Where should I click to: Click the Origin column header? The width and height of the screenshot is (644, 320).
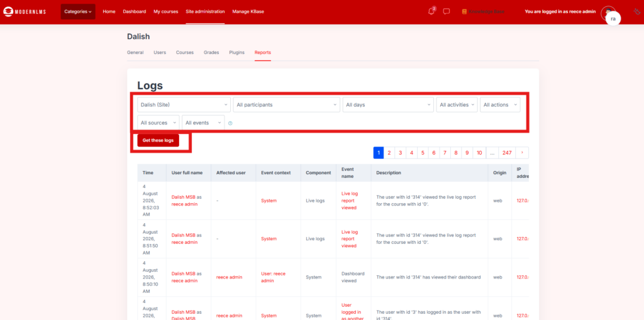(x=499, y=173)
